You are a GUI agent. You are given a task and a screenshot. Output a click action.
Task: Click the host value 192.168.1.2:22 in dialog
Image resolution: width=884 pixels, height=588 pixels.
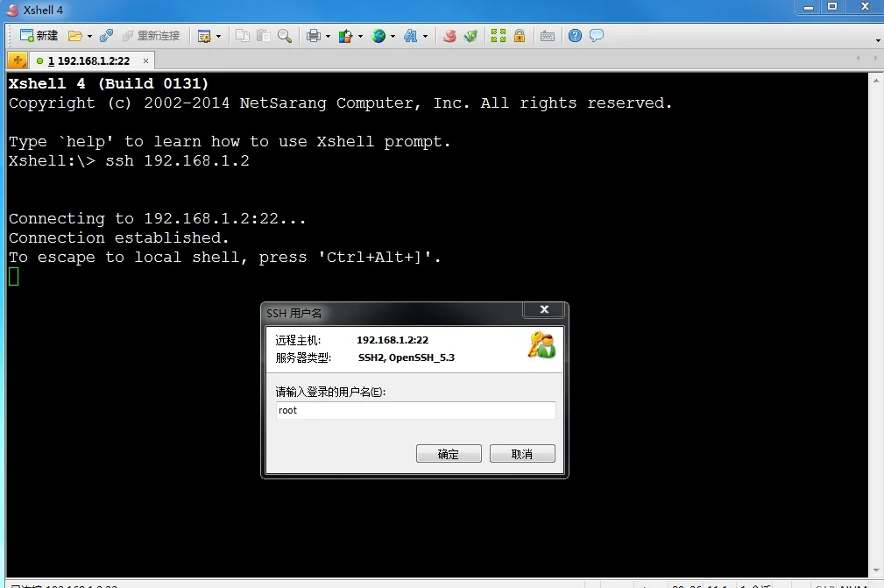(x=392, y=340)
